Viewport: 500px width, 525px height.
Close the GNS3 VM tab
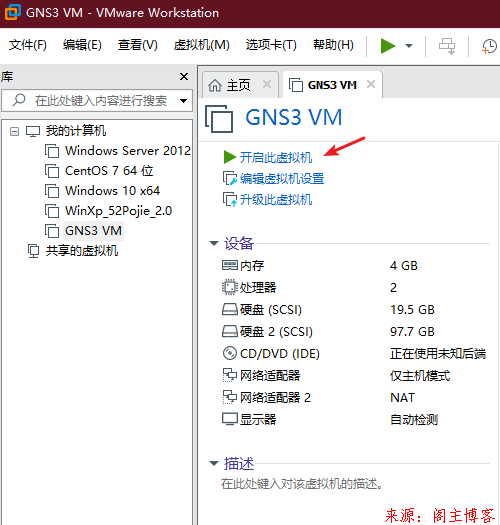click(x=371, y=84)
